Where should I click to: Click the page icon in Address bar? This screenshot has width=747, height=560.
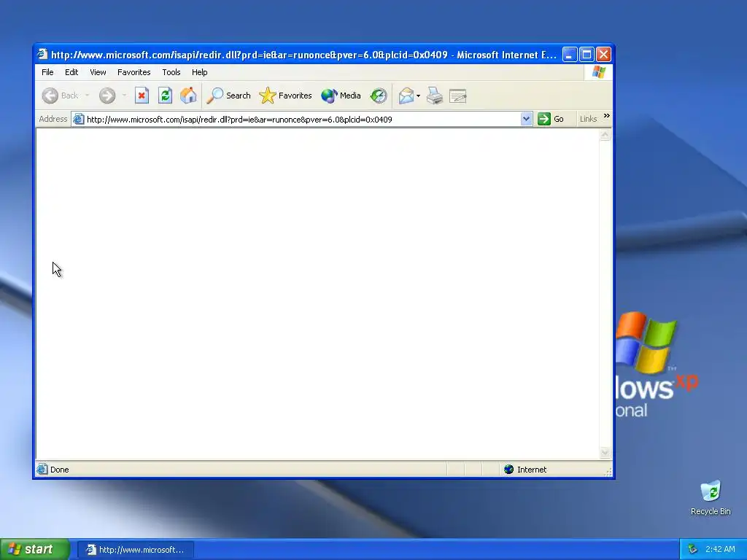pos(79,120)
